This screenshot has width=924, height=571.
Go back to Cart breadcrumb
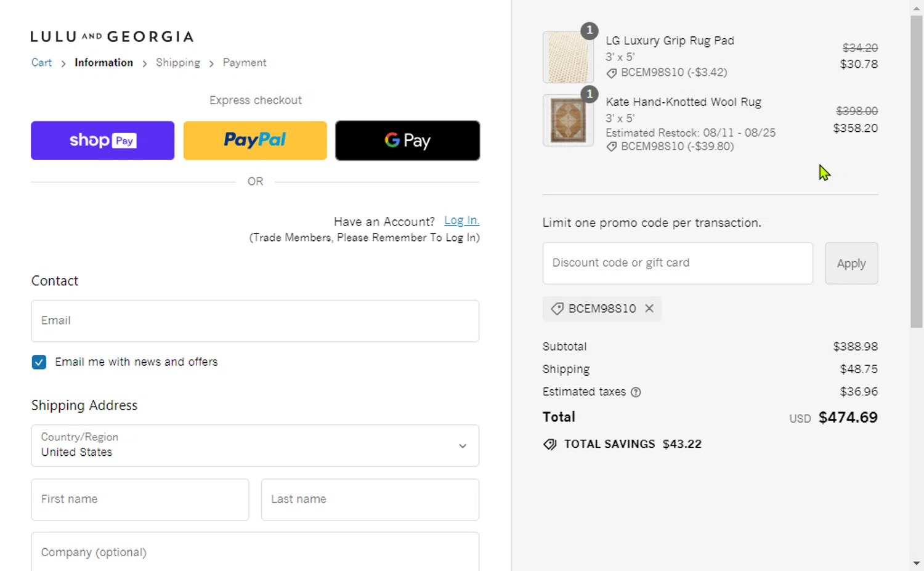click(x=41, y=63)
